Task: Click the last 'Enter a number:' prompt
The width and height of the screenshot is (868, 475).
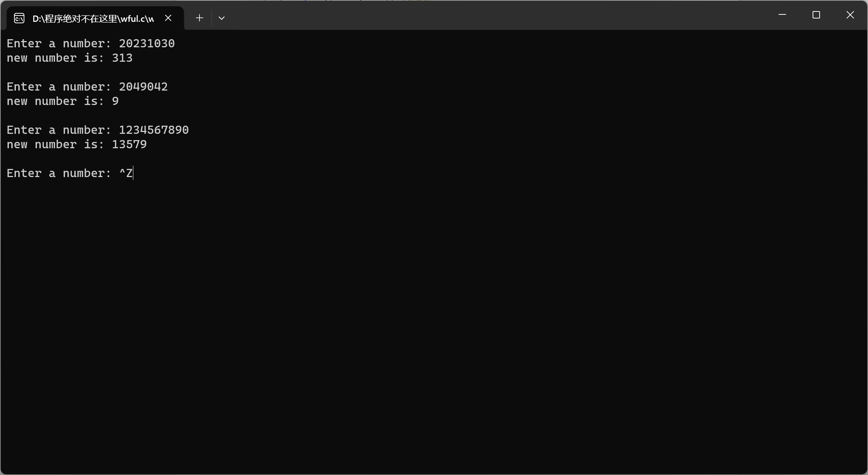Action: pyautogui.click(x=59, y=173)
